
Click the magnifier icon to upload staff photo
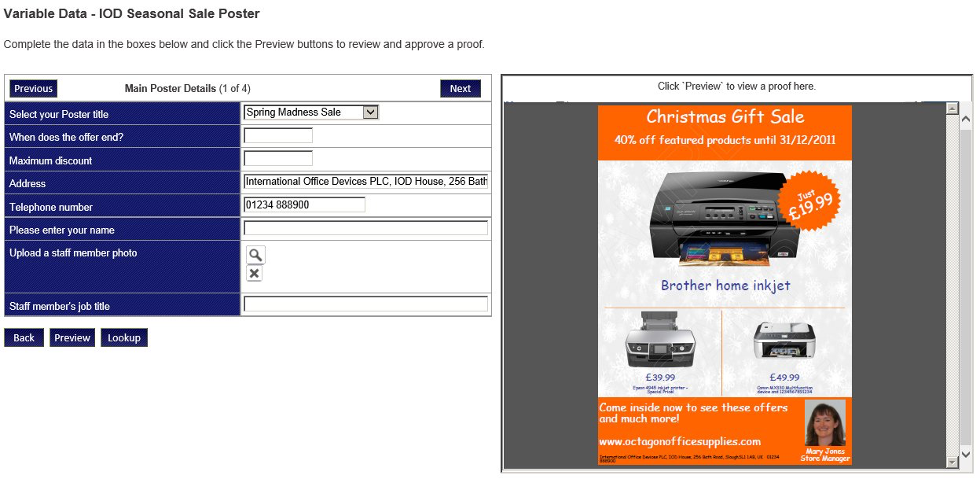[x=255, y=255]
